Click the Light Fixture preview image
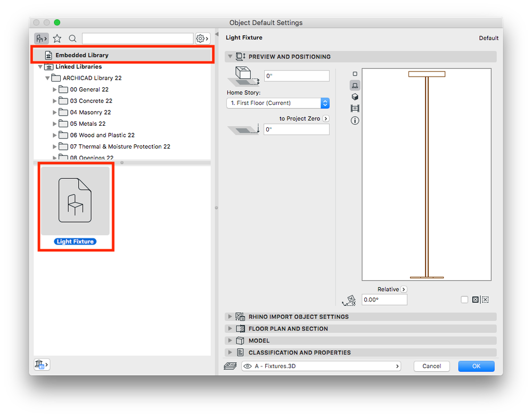The image size is (532, 417). tap(427, 174)
